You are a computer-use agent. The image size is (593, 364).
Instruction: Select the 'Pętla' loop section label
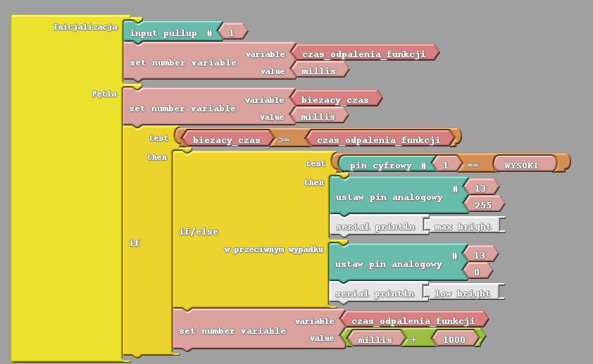pos(104,94)
